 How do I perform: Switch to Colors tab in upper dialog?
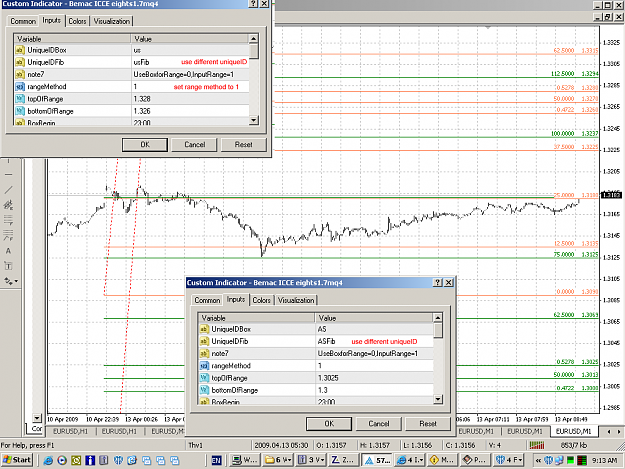point(77,21)
